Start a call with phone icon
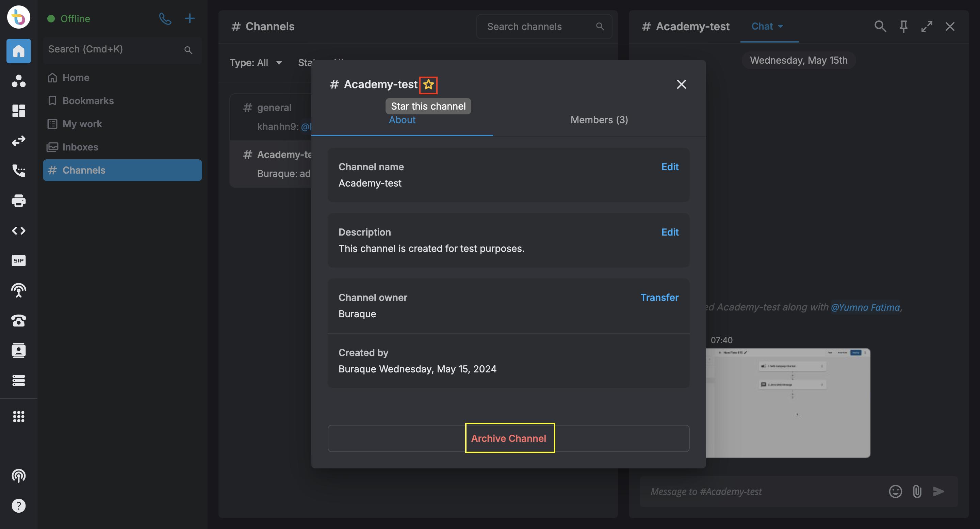This screenshot has width=980, height=529. pos(165,18)
